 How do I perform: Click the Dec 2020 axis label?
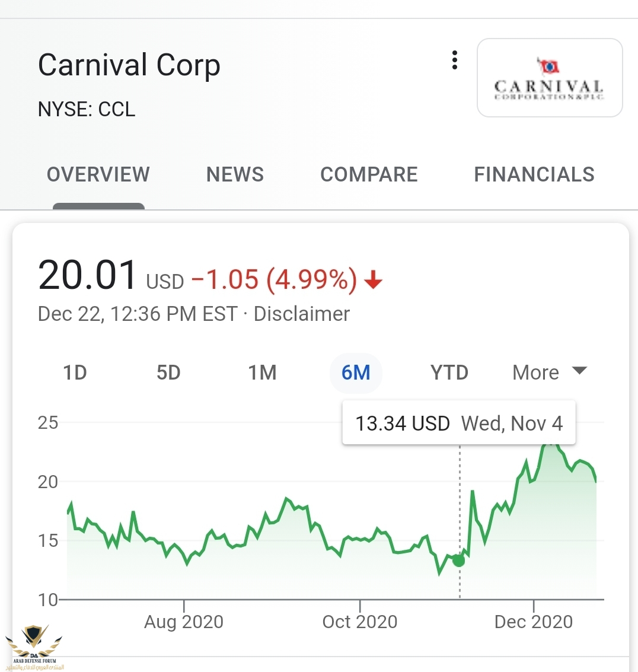[534, 622]
